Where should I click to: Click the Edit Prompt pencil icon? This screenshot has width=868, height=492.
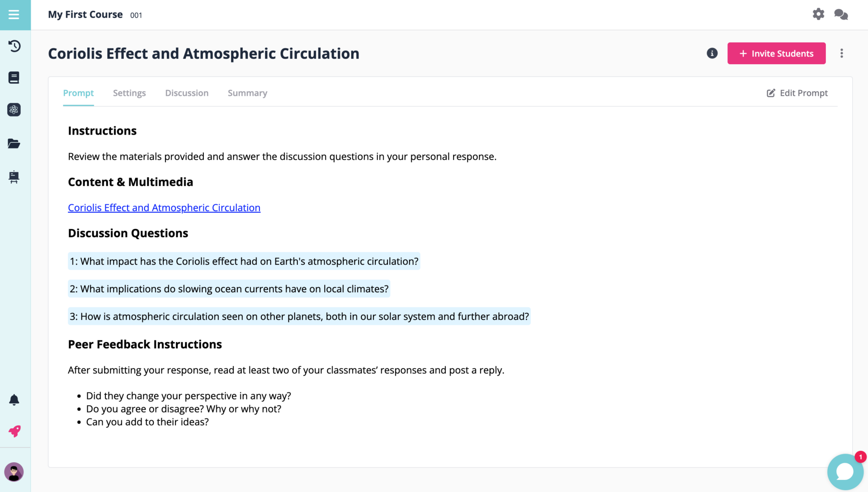(771, 93)
